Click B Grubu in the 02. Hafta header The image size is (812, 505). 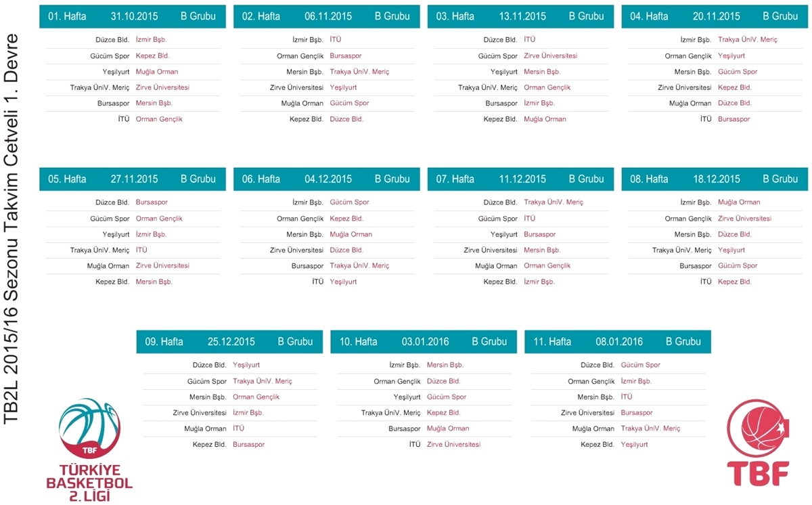(x=392, y=16)
